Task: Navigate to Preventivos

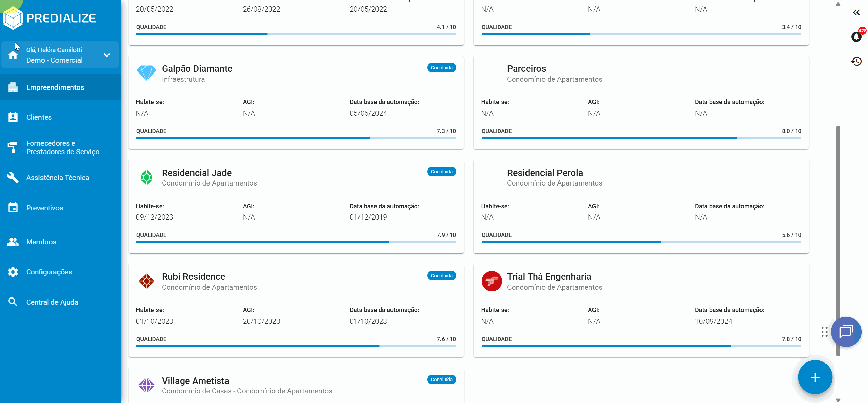Action: coord(44,208)
